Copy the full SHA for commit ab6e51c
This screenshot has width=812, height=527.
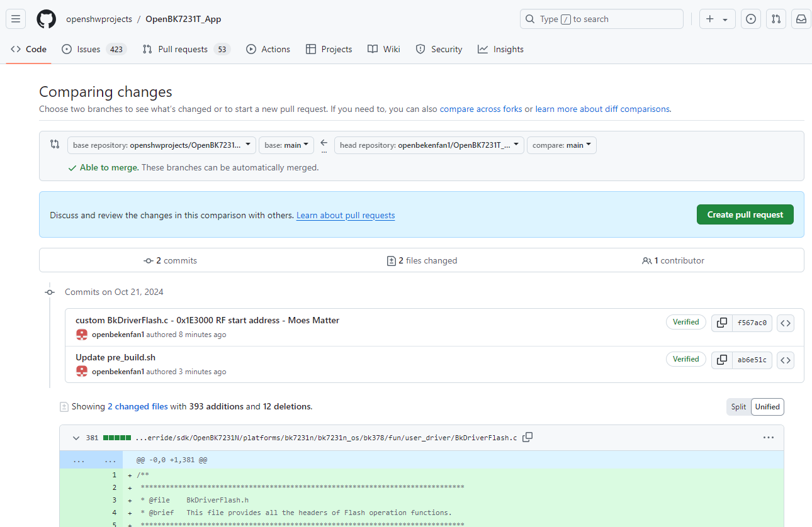tap(722, 360)
